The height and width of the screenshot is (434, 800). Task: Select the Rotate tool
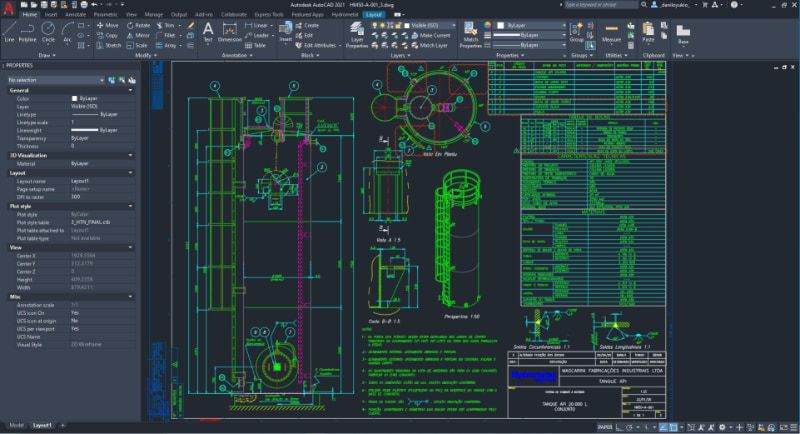[138, 25]
